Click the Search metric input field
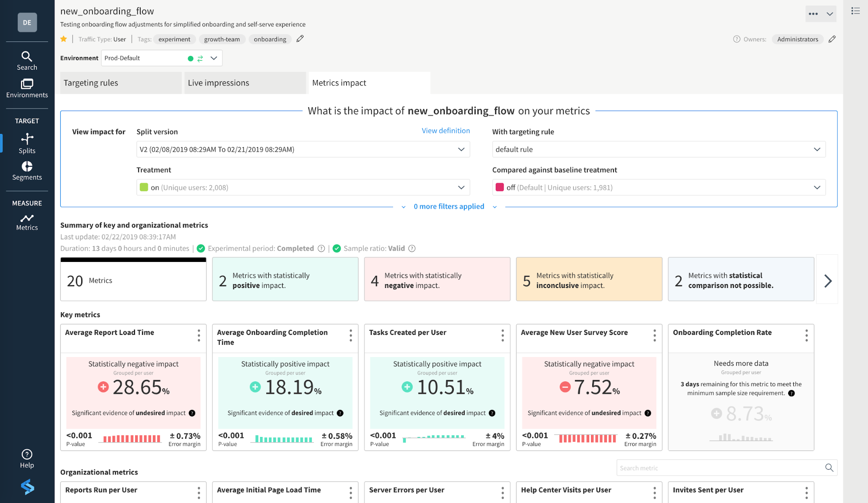 coord(720,468)
